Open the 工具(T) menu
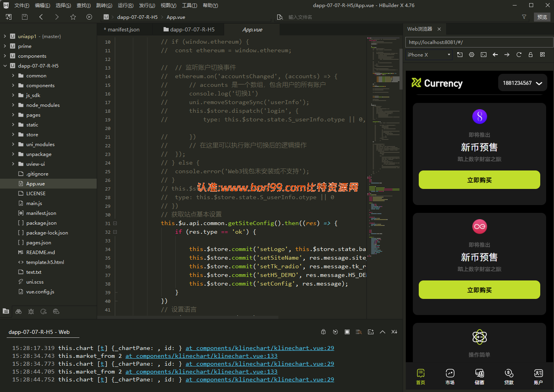554x392 pixels. 190,5
